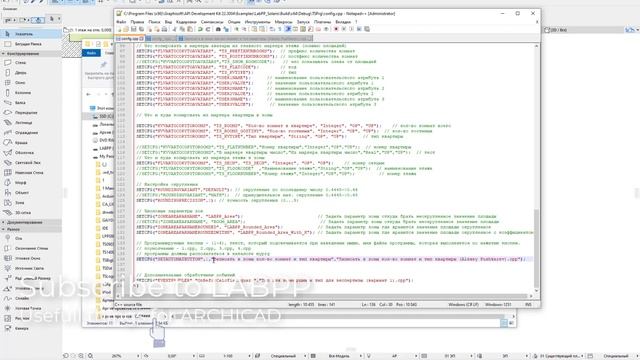Click the Explorer back arrow button

click(89, 94)
